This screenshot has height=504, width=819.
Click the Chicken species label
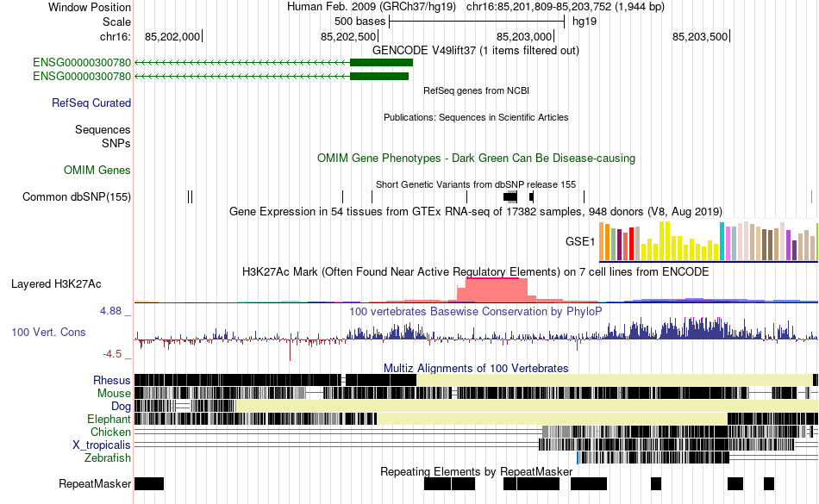tap(110, 432)
